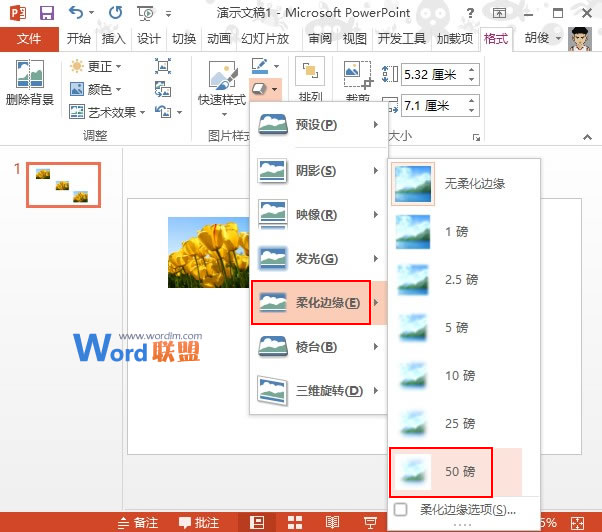Select slide 1 thumbnail in the panel
Screen dimensions: 602x532
coord(64,185)
